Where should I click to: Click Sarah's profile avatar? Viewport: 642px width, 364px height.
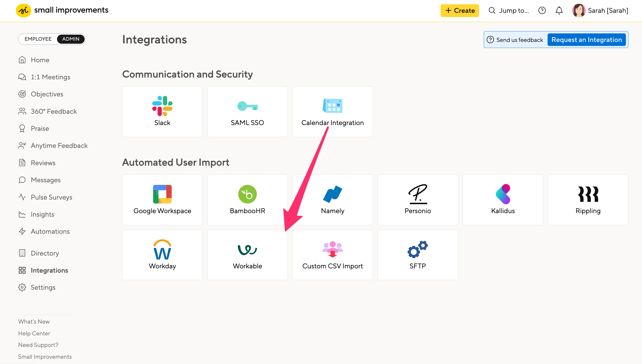click(x=579, y=11)
